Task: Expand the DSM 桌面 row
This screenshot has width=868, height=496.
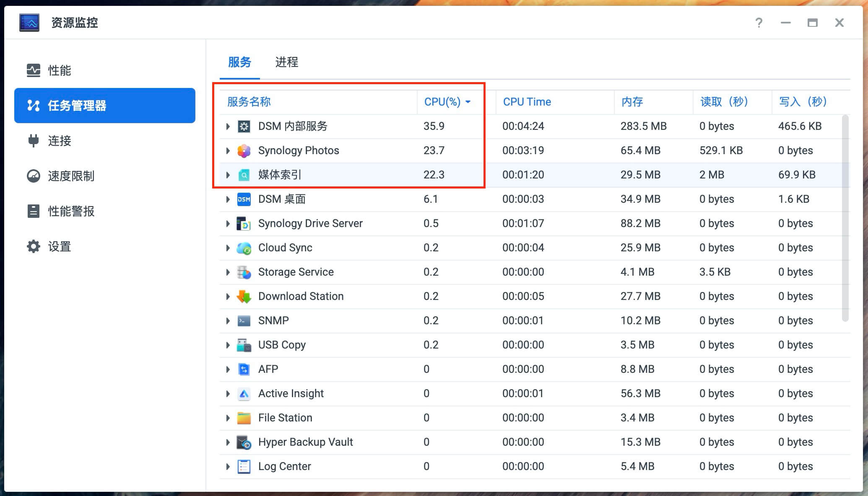Action: click(228, 199)
